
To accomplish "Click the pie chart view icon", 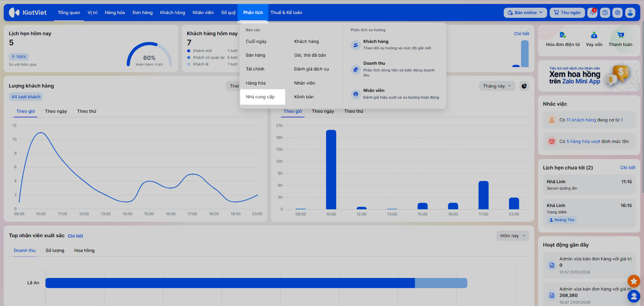I will pos(524,86).
